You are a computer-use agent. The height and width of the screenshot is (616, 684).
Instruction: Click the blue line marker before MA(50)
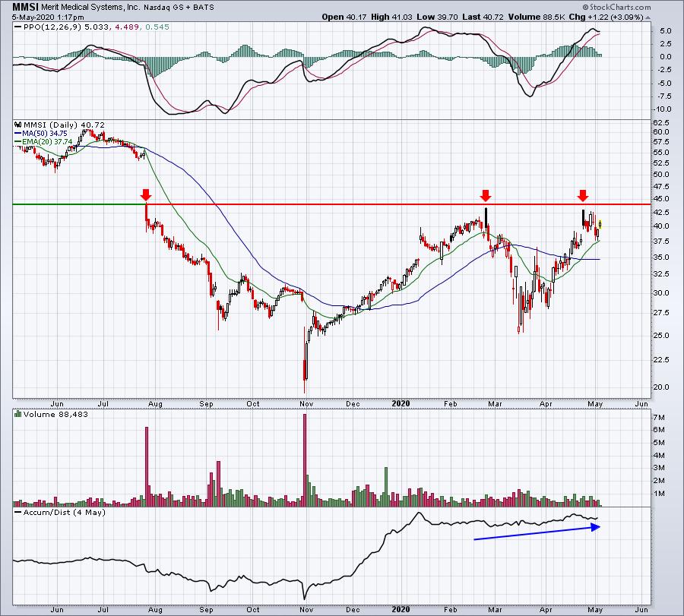click(x=17, y=134)
